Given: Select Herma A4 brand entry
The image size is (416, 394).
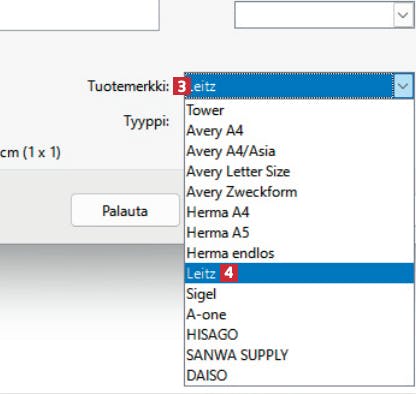Looking at the screenshot, I should [x=299, y=212].
